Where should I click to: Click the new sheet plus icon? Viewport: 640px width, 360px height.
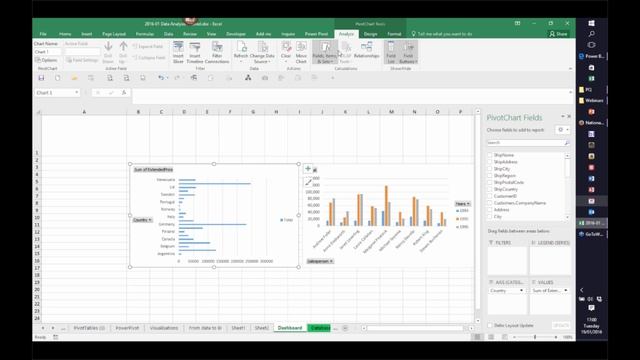345,328
